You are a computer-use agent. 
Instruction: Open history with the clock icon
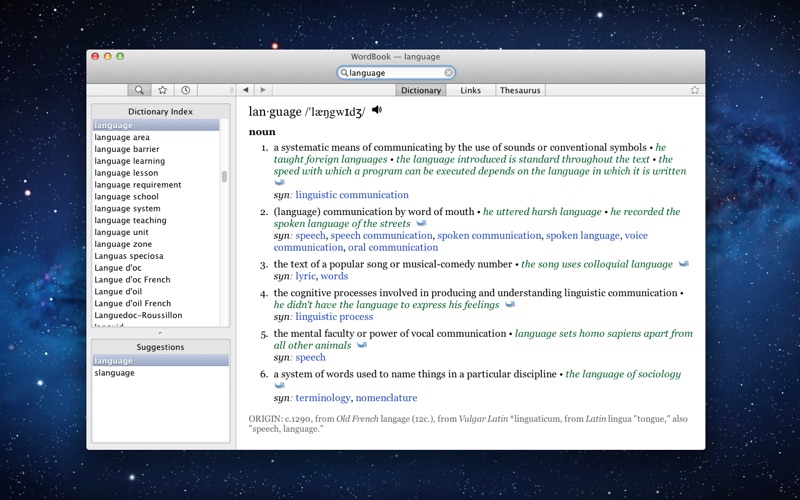(x=186, y=90)
